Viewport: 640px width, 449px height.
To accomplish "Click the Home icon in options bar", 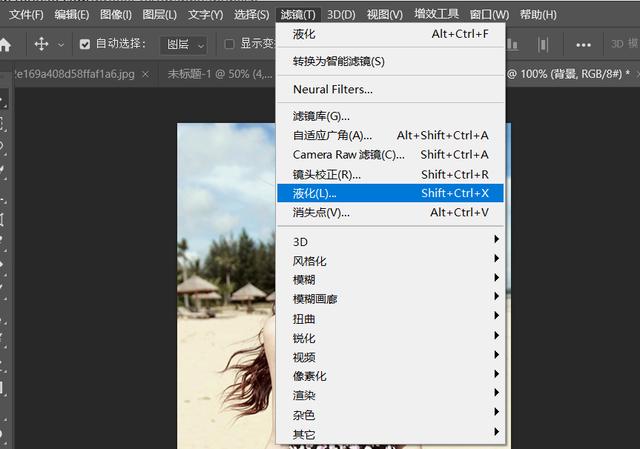I will click(x=5, y=44).
